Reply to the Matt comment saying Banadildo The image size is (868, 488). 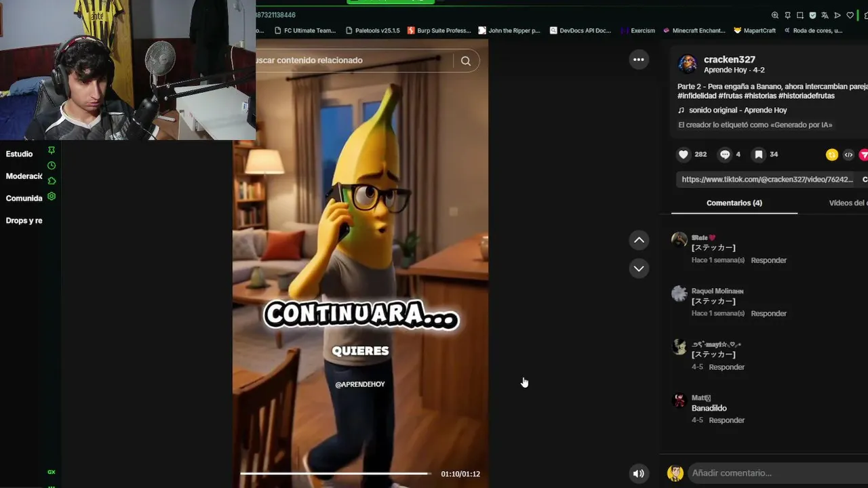[726, 420]
